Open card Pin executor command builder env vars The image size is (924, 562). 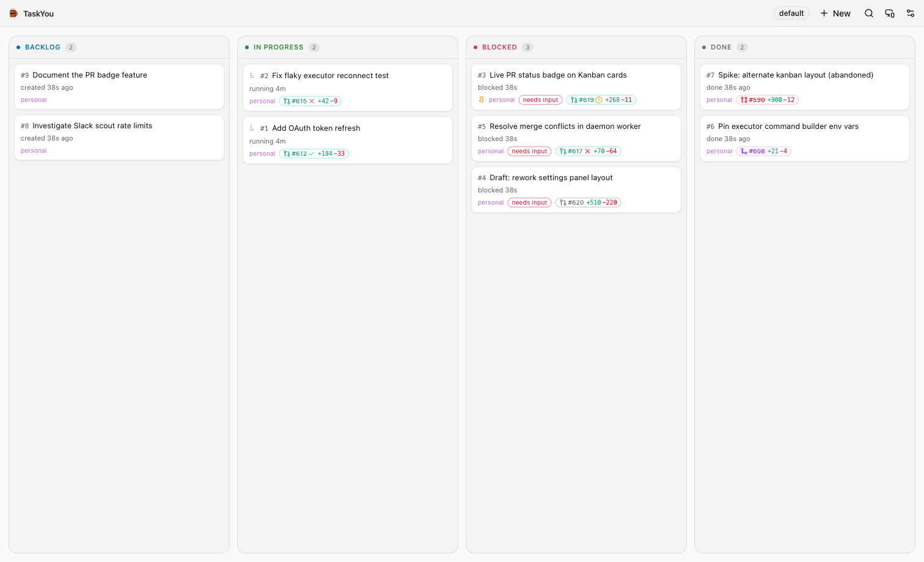coord(805,139)
